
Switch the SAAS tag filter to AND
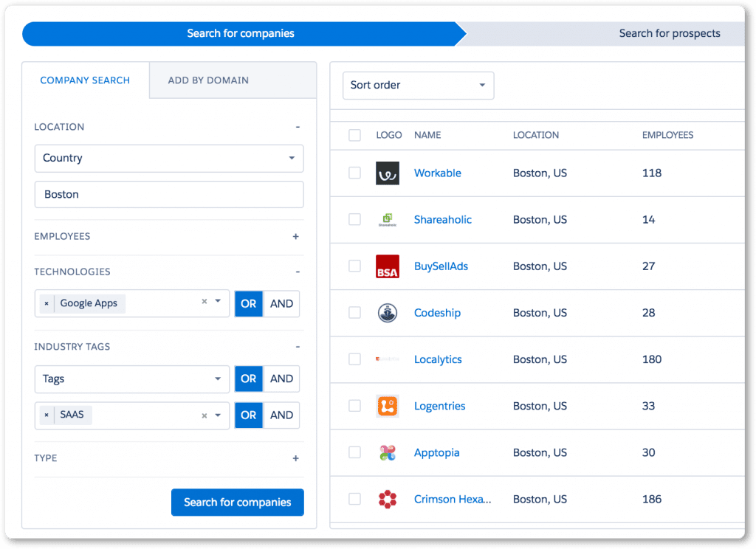coord(281,415)
